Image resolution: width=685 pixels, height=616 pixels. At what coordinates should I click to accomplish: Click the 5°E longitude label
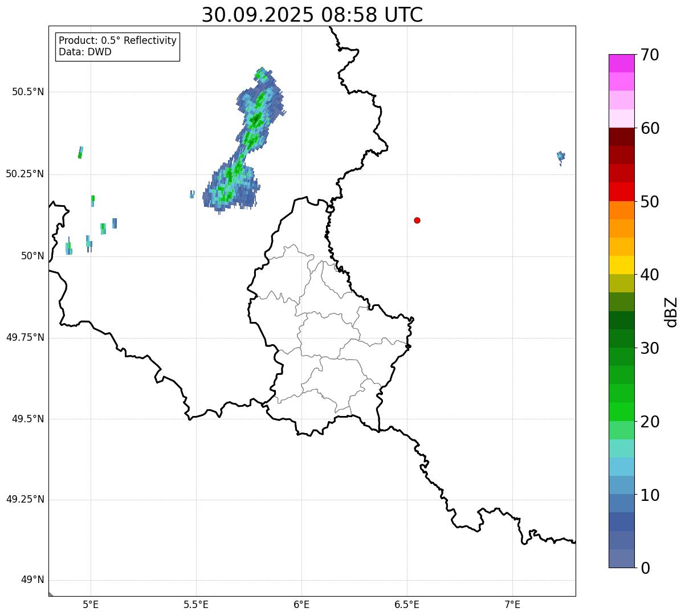click(91, 604)
